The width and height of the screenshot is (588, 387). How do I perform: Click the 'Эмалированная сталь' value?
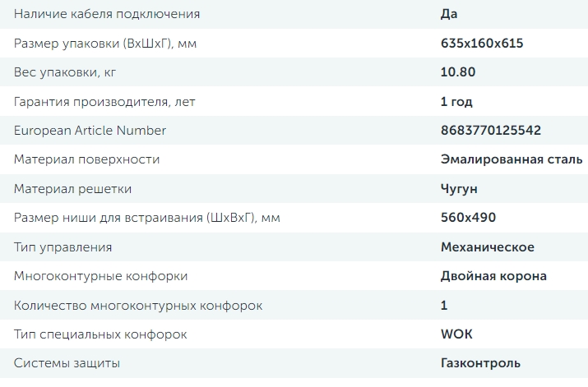[512, 159]
